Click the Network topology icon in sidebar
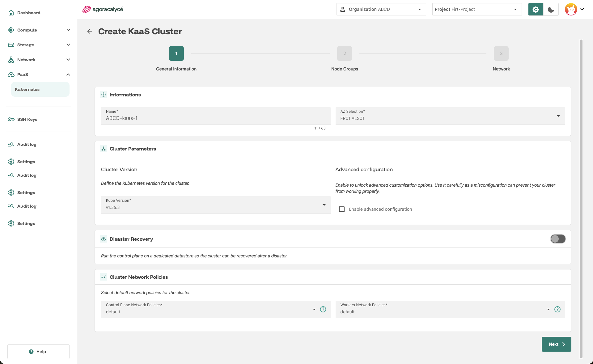The width and height of the screenshot is (593, 364). [x=11, y=60]
